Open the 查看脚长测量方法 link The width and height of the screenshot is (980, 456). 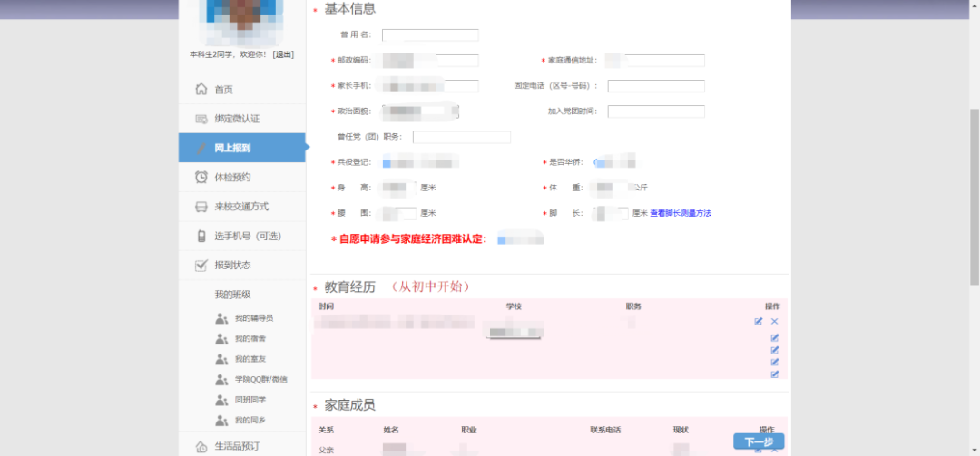click(681, 213)
